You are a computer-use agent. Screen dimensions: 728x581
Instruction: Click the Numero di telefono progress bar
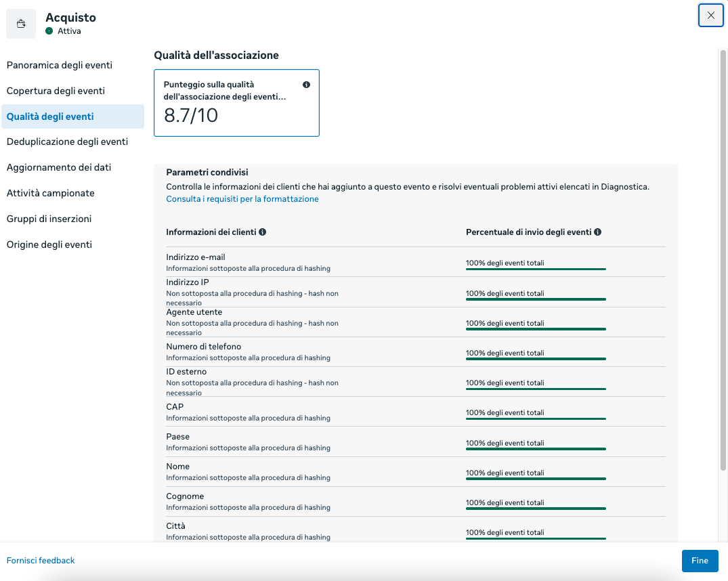click(x=535, y=358)
